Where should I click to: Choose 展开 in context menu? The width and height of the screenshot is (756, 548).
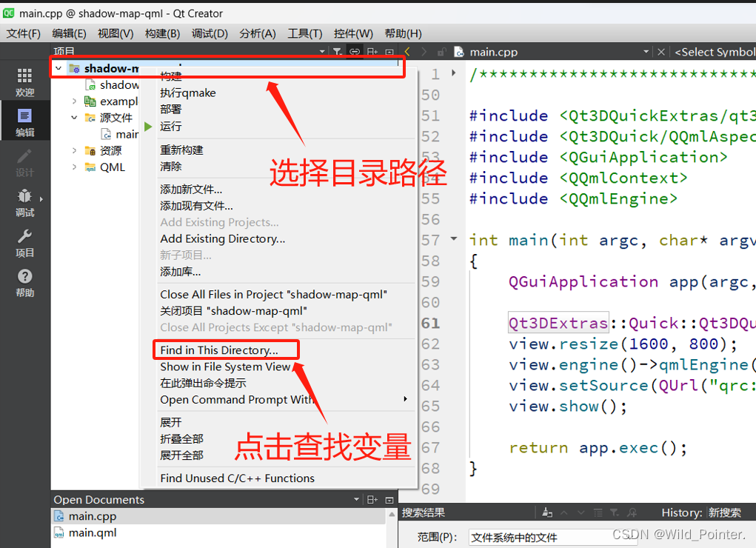tap(171, 423)
